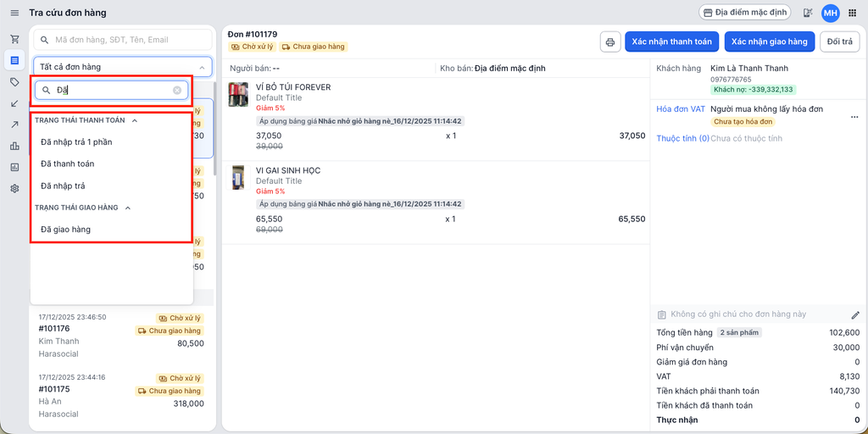
Task: Focus the order search input field
Action: coord(127,40)
